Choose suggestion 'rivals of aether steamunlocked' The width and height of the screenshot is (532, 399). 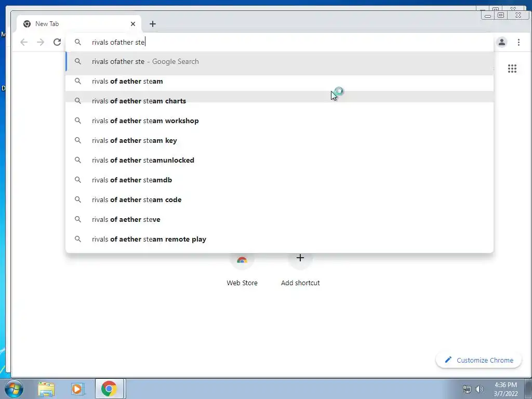click(x=280, y=160)
